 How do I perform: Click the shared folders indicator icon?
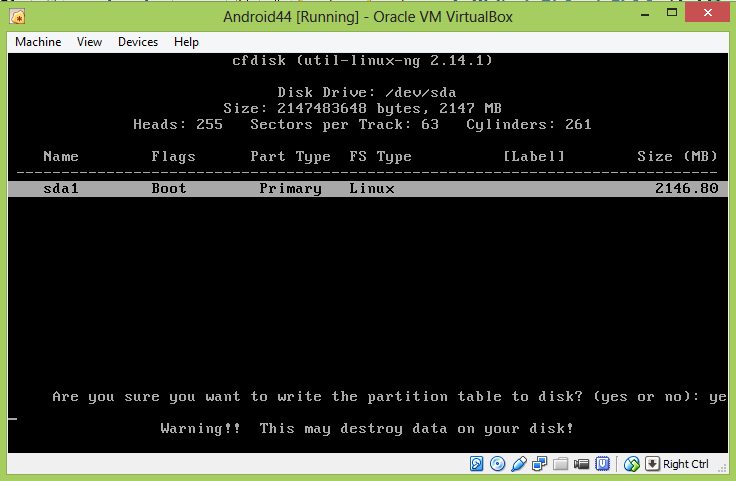point(560,464)
